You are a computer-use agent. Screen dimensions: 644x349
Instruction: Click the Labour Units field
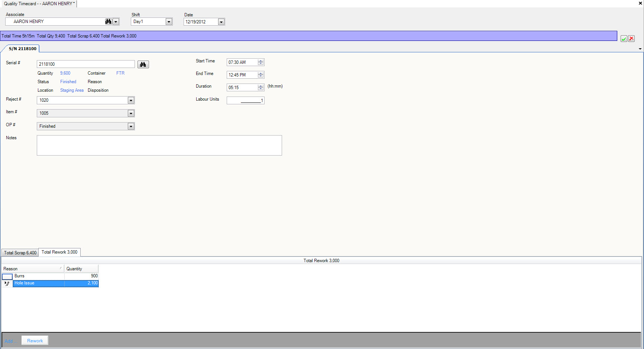click(x=245, y=101)
